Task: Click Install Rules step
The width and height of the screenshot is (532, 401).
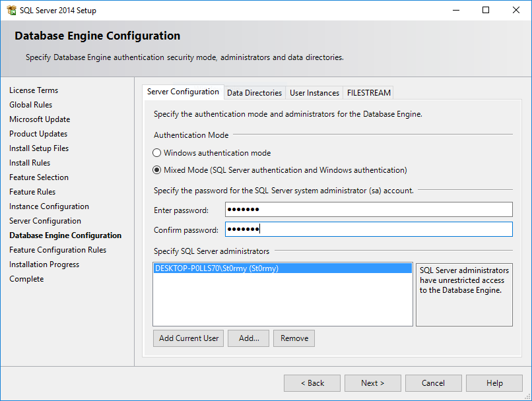Action: pos(30,163)
